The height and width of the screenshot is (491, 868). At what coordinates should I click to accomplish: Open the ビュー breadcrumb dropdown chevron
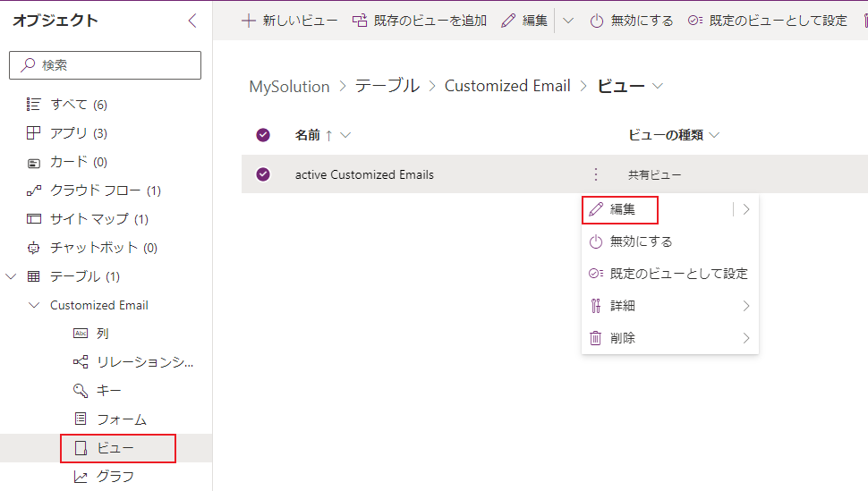pyautogui.click(x=657, y=86)
